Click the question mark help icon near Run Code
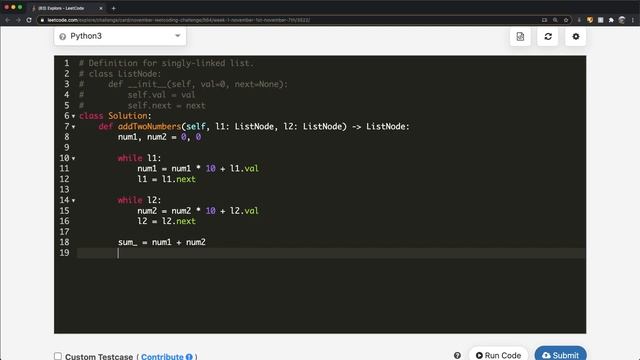 coord(457,356)
